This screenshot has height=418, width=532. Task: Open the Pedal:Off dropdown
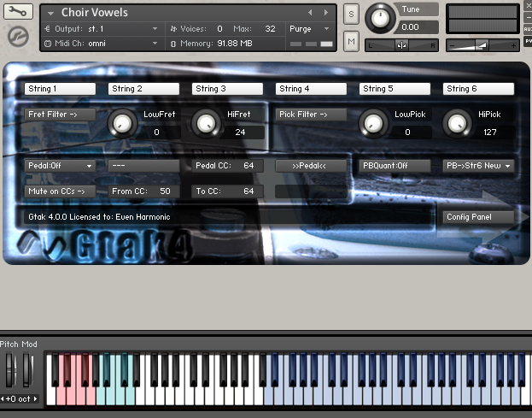(x=60, y=166)
